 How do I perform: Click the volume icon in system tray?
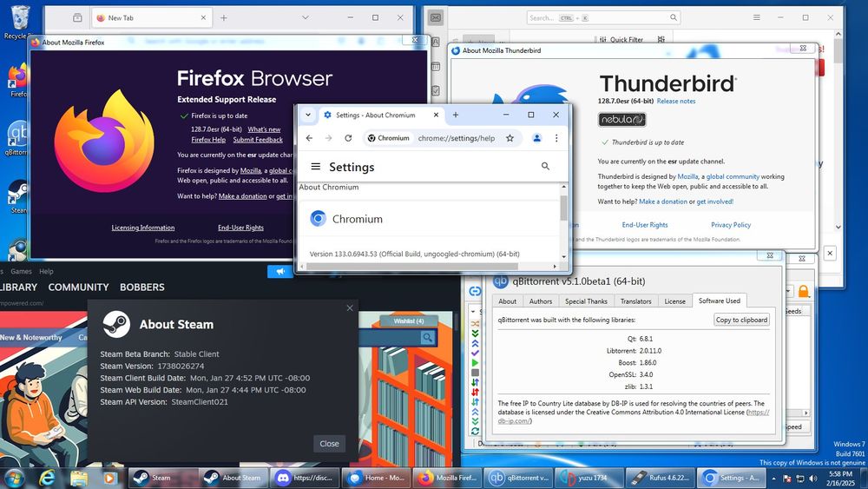[812, 478]
